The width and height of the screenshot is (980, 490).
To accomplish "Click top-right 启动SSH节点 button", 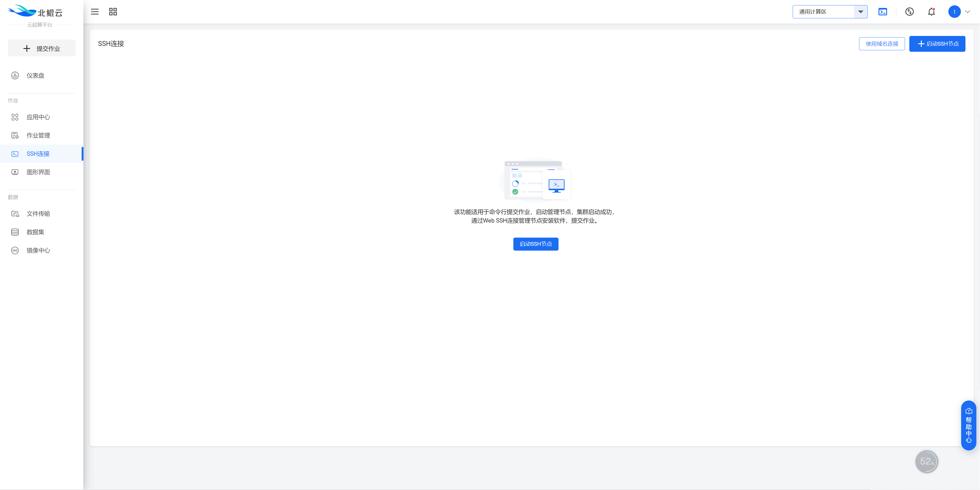I will tap(937, 44).
